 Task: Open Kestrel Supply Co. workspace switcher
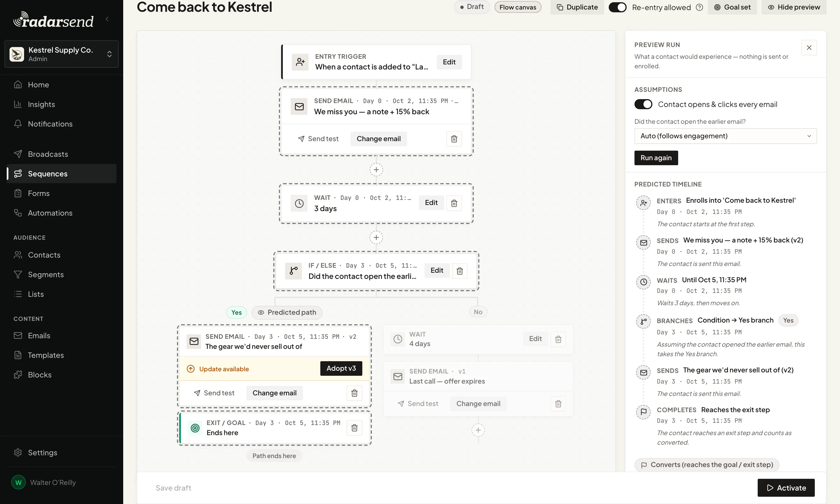(61, 54)
